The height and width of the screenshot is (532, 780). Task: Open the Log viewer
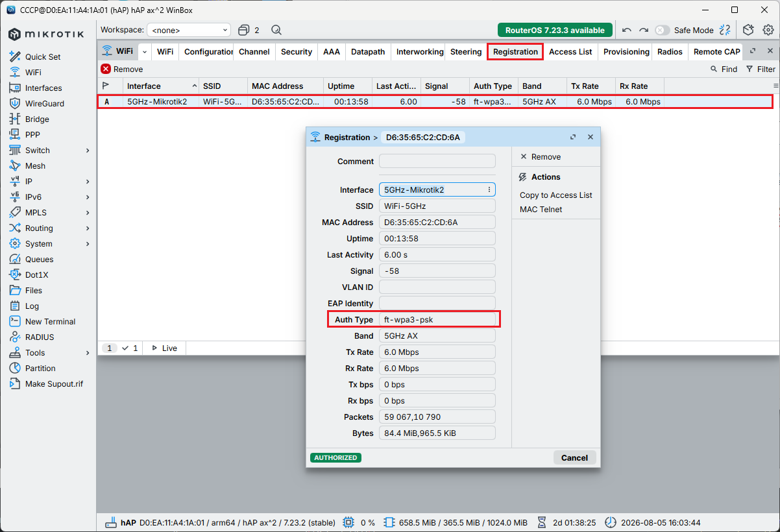tap(32, 306)
